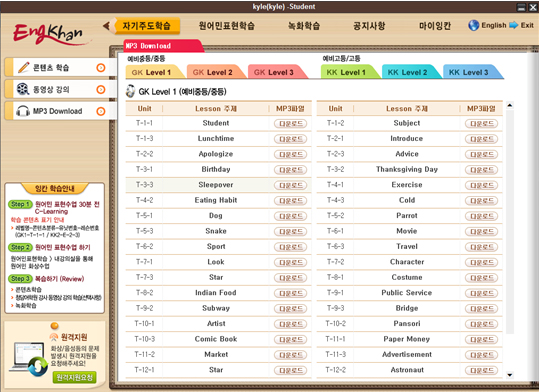Switch language to English
The height and width of the screenshot is (392, 540).
[494, 25]
